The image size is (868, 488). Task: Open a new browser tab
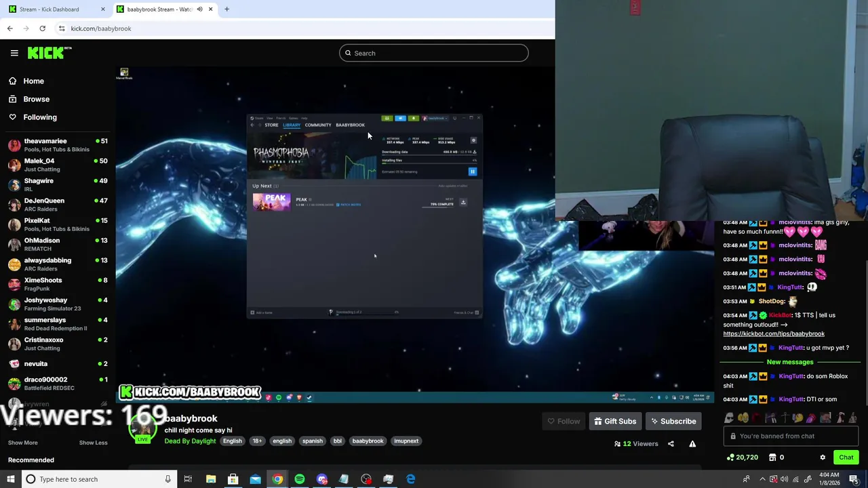[x=226, y=9]
